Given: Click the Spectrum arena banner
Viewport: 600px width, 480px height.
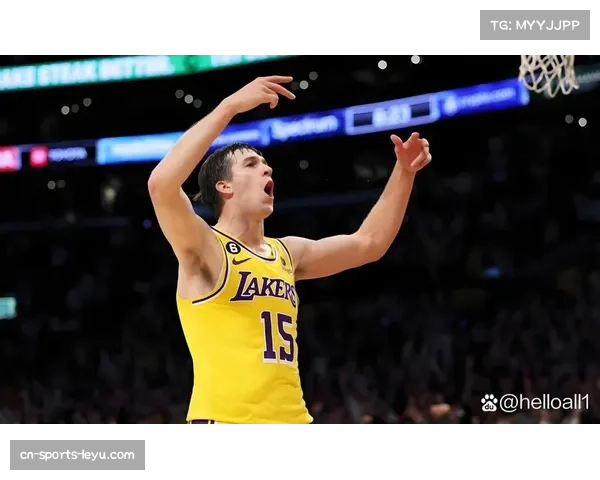Looking at the screenshot, I should (303, 127).
